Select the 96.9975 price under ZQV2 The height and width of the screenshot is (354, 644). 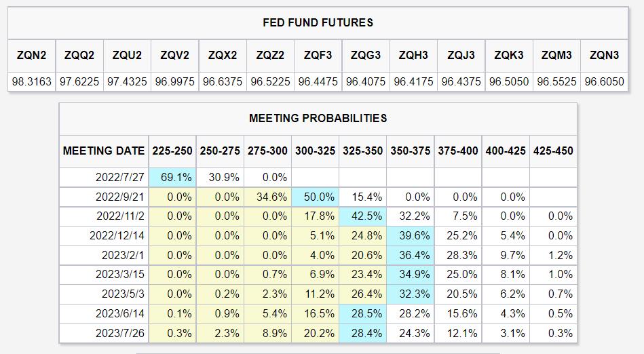click(174, 81)
